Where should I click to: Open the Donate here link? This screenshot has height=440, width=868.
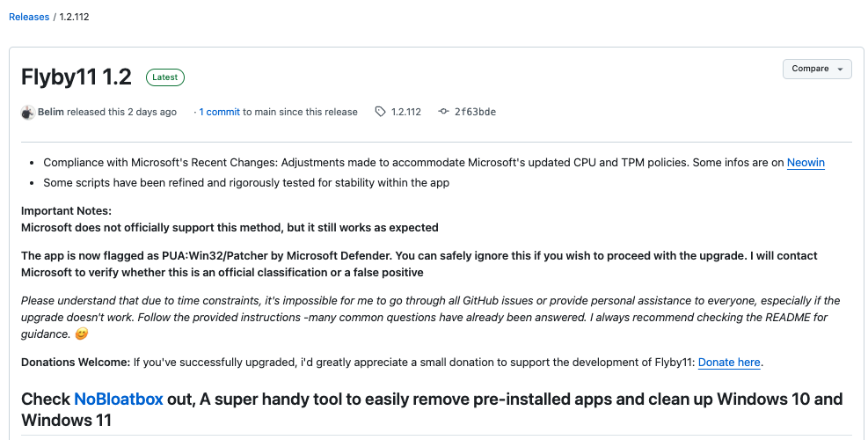(729, 363)
